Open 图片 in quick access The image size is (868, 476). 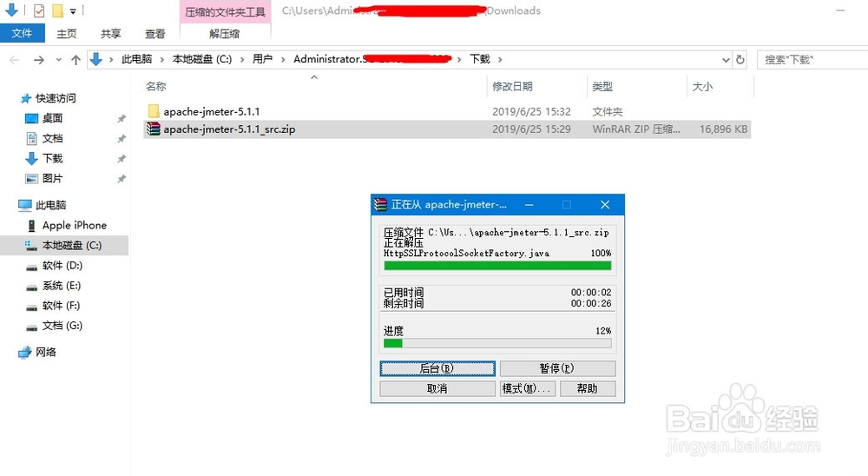(53, 178)
